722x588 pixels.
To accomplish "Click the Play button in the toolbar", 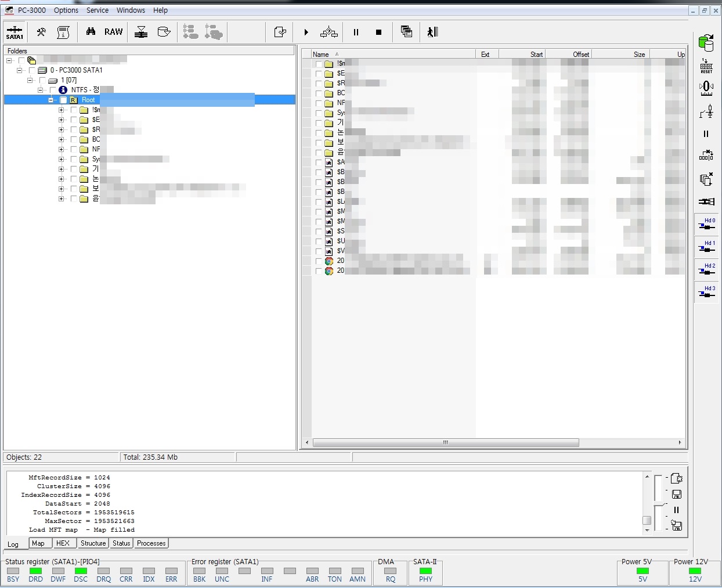I will 306,32.
